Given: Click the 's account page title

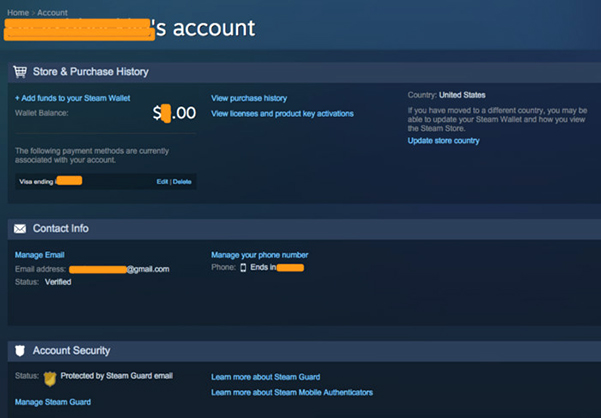Looking at the screenshot, I should click(129, 28).
